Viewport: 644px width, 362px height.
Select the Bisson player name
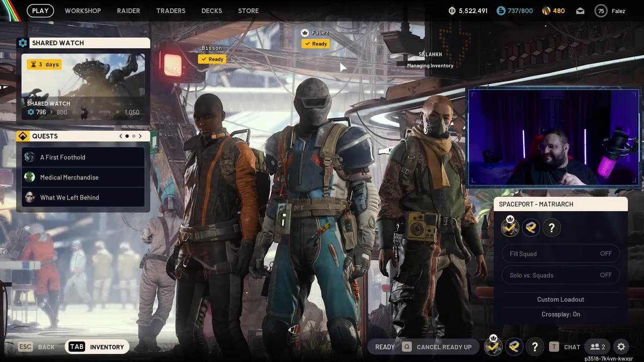(x=212, y=48)
